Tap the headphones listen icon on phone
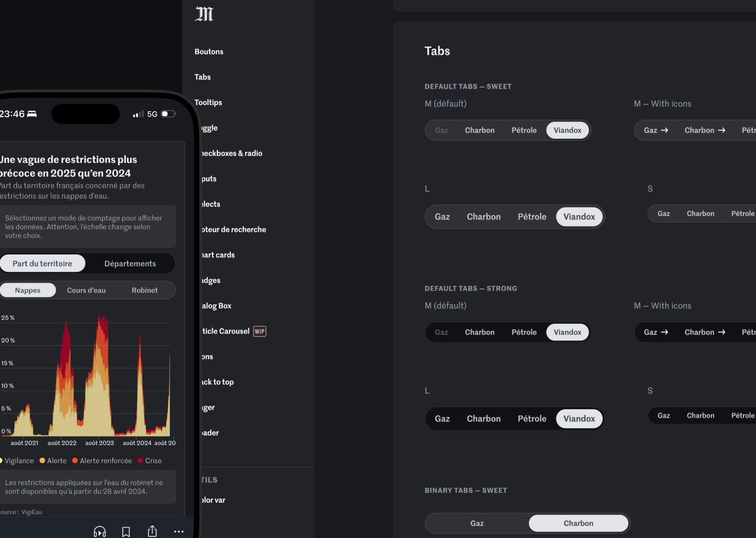The height and width of the screenshot is (538, 756). [x=100, y=532]
